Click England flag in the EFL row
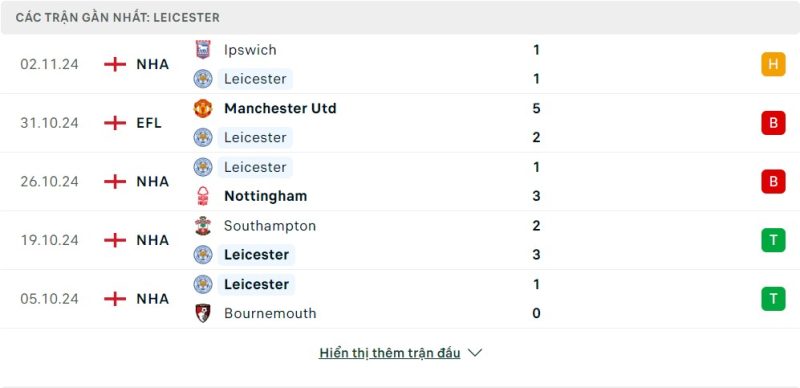This screenshot has width=800, height=388. coord(115,123)
